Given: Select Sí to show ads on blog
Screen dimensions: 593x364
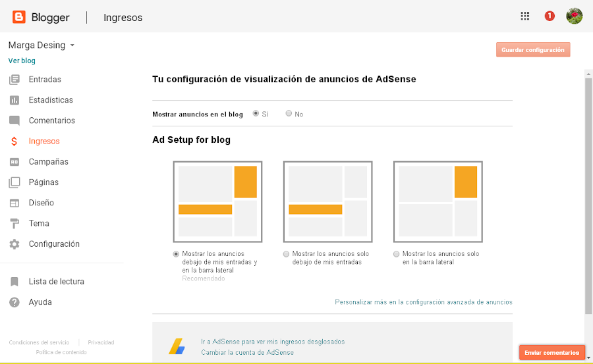Looking at the screenshot, I should (x=256, y=113).
